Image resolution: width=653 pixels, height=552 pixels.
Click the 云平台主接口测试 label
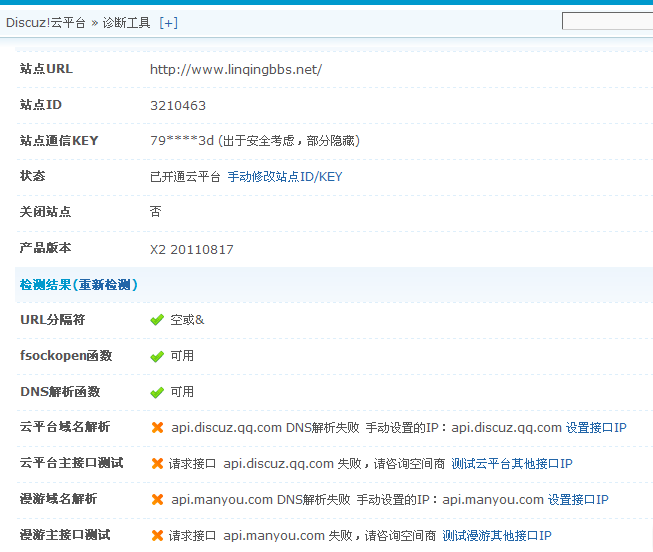72,462
